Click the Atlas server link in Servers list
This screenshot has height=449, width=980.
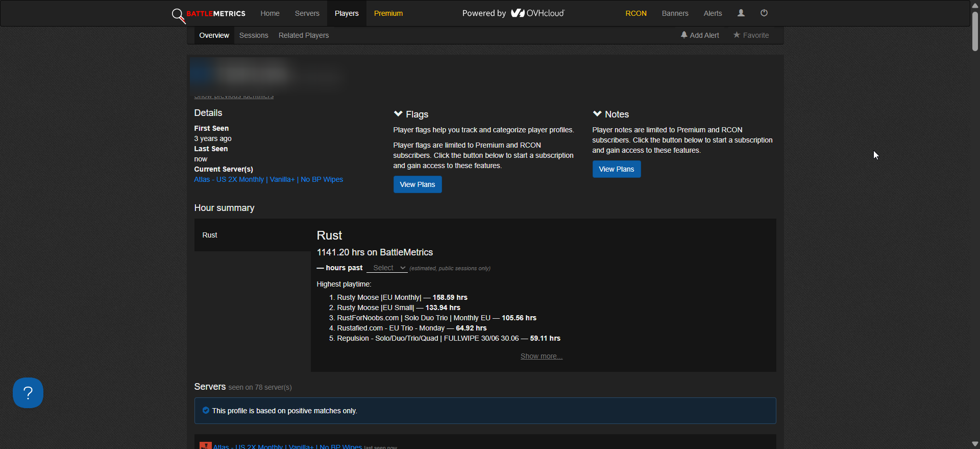(288, 446)
